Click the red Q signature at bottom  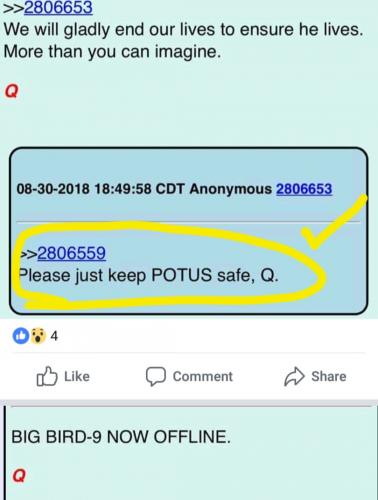pos(19,476)
